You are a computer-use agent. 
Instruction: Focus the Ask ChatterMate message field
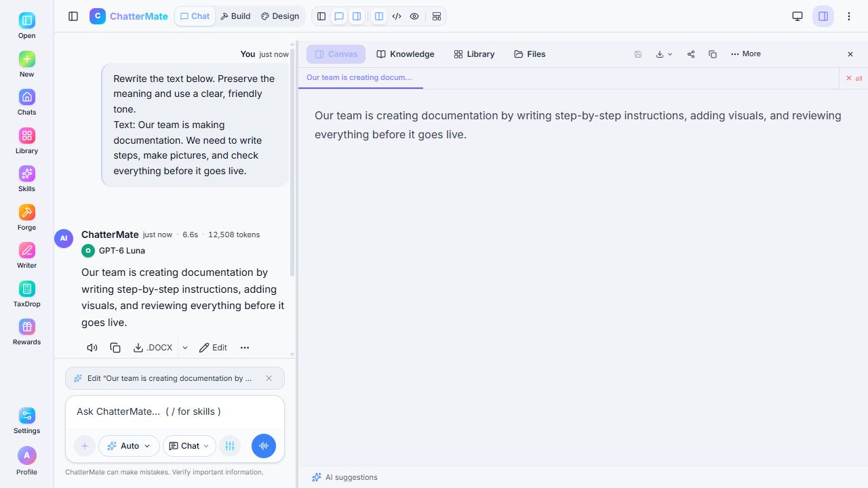point(175,411)
